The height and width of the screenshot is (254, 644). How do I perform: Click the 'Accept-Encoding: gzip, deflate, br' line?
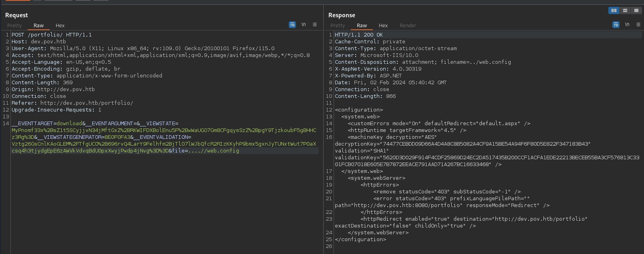pyautogui.click(x=66, y=69)
